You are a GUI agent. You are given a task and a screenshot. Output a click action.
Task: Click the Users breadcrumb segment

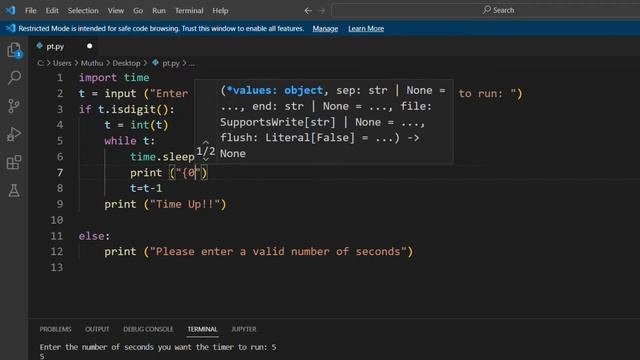(62, 63)
